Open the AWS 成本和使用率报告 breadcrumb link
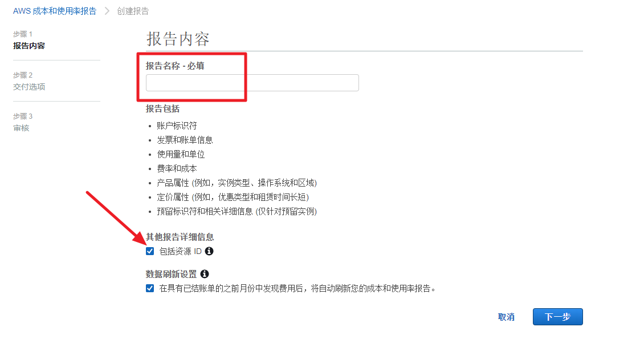This screenshot has width=644, height=347. [x=55, y=11]
